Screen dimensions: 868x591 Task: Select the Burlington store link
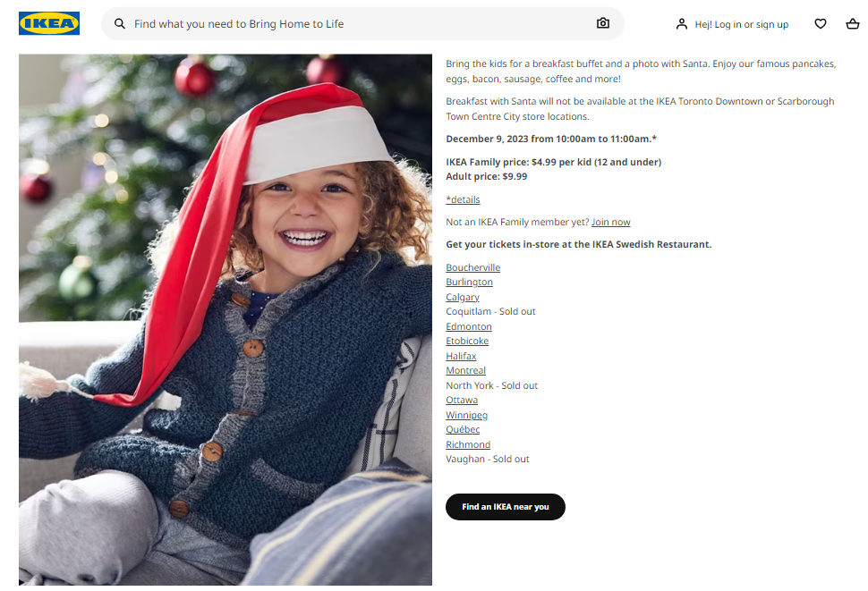[469, 282]
